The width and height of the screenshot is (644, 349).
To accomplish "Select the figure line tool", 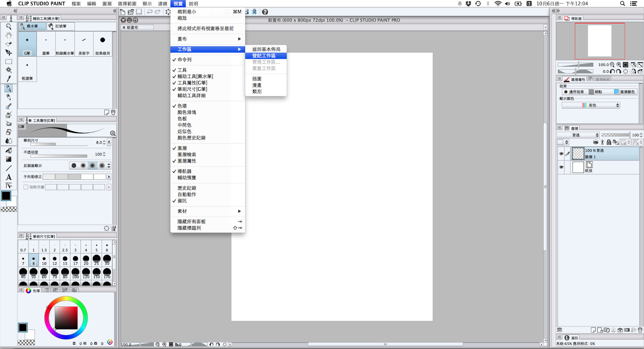I will [8, 168].
